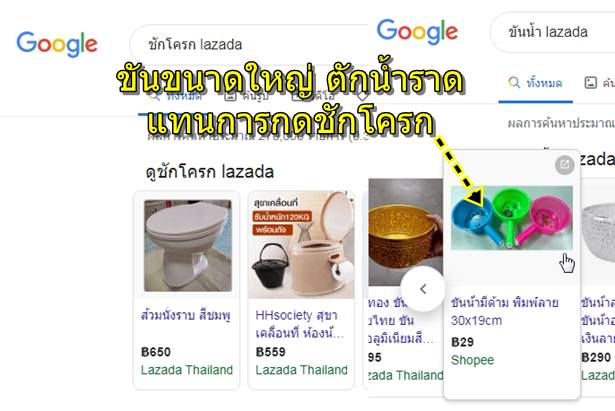Click the ชักโครก lazada search field

(x=251, y=44)
